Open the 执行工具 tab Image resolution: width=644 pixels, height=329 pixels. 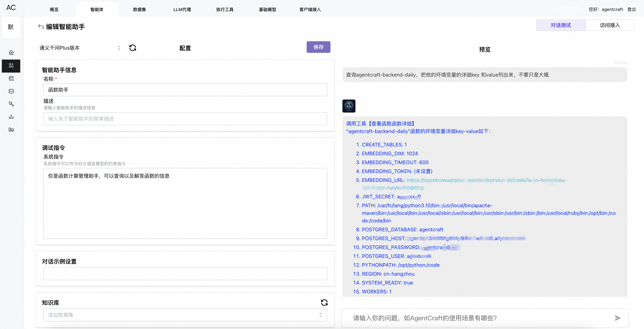(x=225, y=10)
